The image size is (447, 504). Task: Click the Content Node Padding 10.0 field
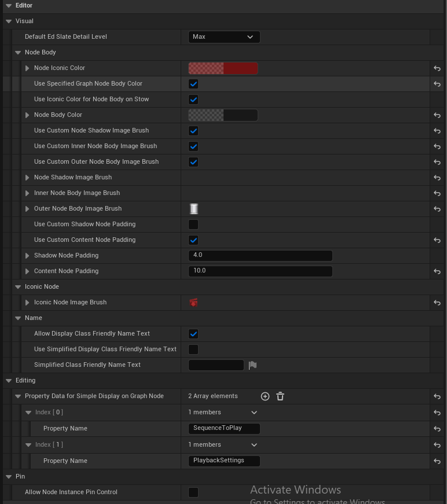click(x=261, y=271)
